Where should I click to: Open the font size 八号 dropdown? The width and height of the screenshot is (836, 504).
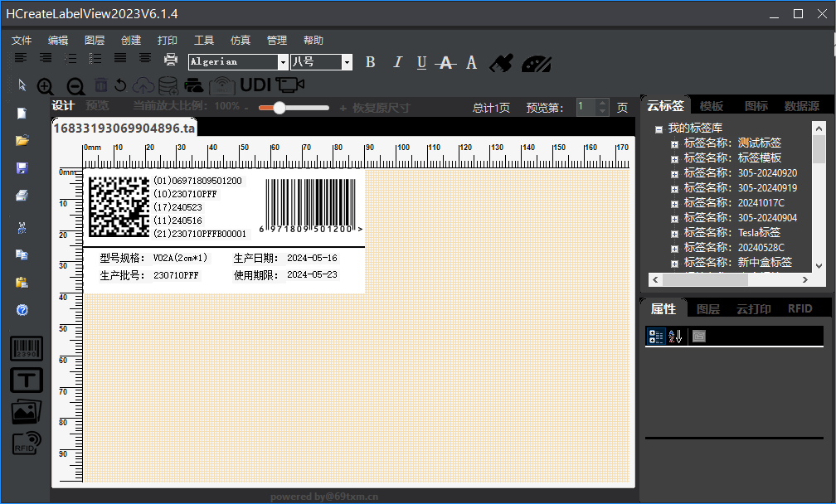(x=347, y=62)
